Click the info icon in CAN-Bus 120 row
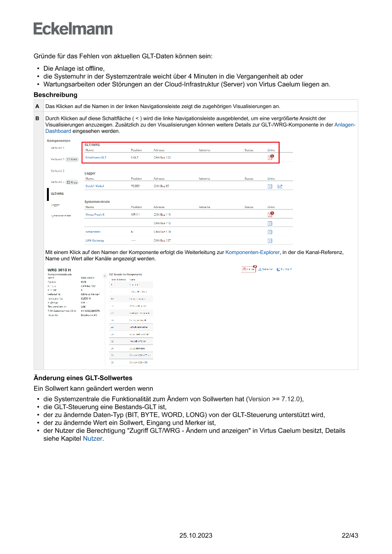Screen dimensions: 392x554 (270, 232)
